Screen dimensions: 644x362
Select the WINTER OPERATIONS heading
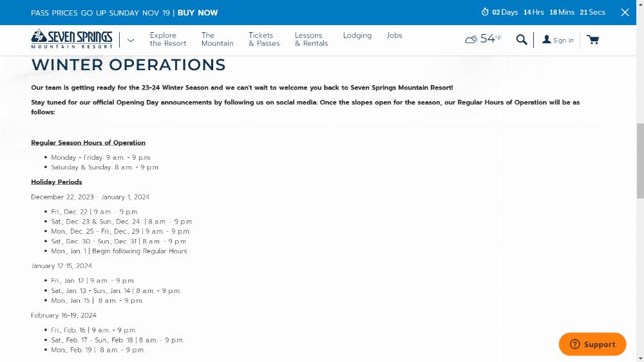tap(129, 65)
